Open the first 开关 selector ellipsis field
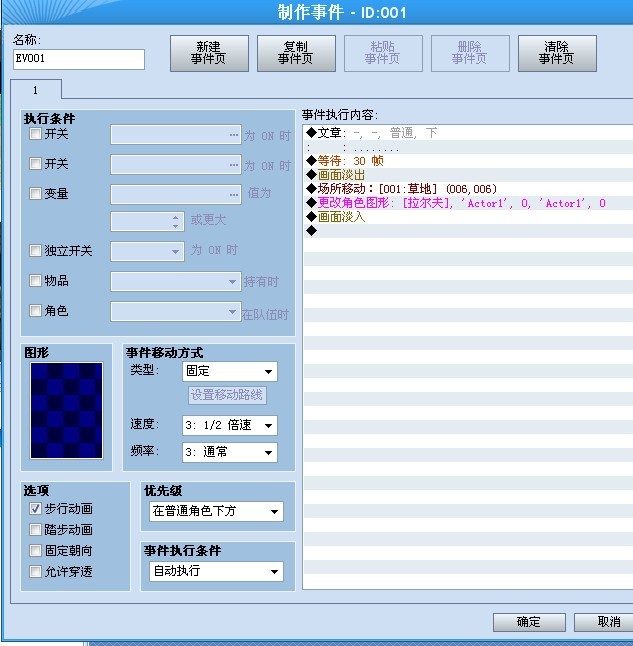Viewport: 633px width, 646px height. click(x=176, y=135)
